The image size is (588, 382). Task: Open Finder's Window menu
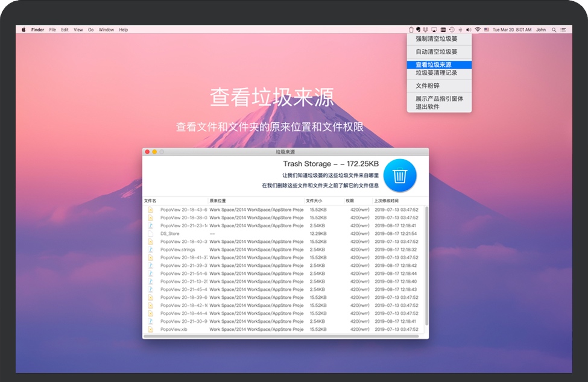coord(106,30)
